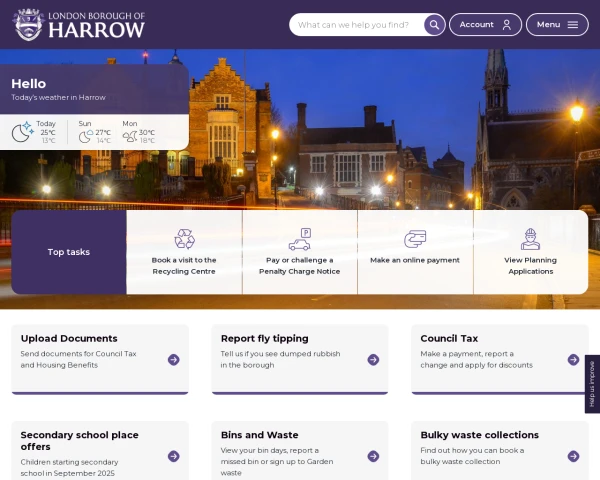Click arrow on Upload Documents card
The image size is (600, 480).
click(x=173, y=360)
